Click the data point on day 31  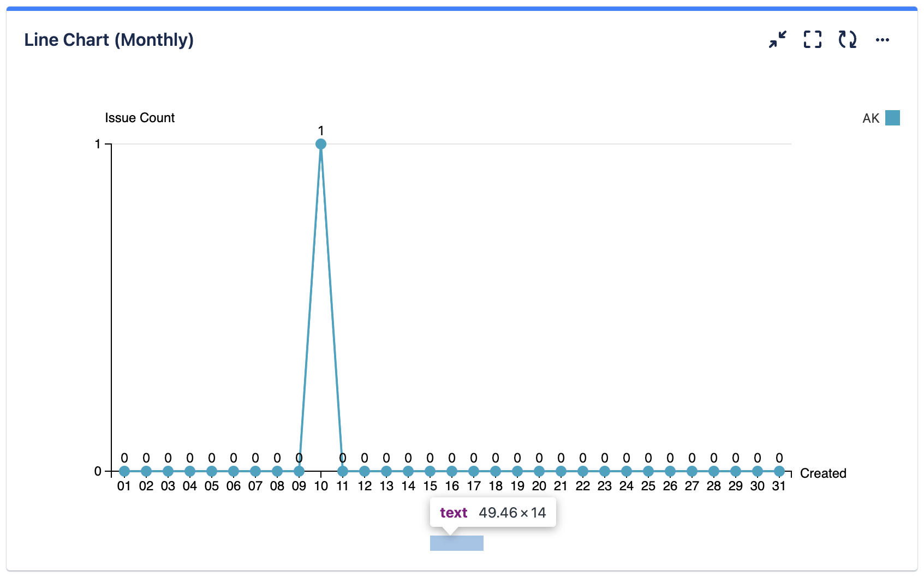click(x=779, y=470)
